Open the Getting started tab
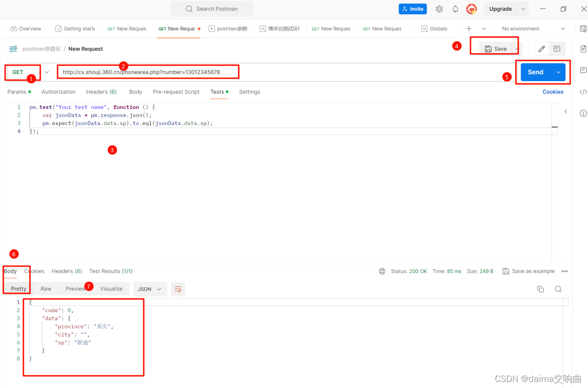This screenshot has height=388, width=588. (75, 29)
